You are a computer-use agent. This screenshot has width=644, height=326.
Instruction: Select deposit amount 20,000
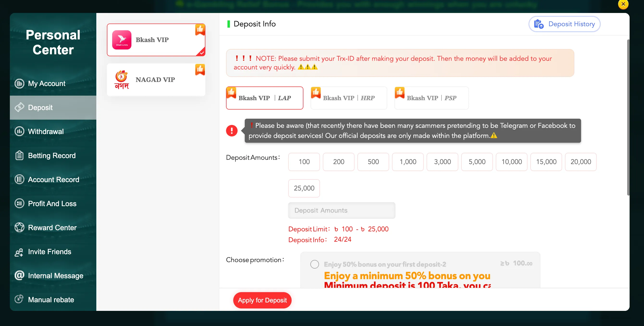pyautogui.click(x=581, y=162)
